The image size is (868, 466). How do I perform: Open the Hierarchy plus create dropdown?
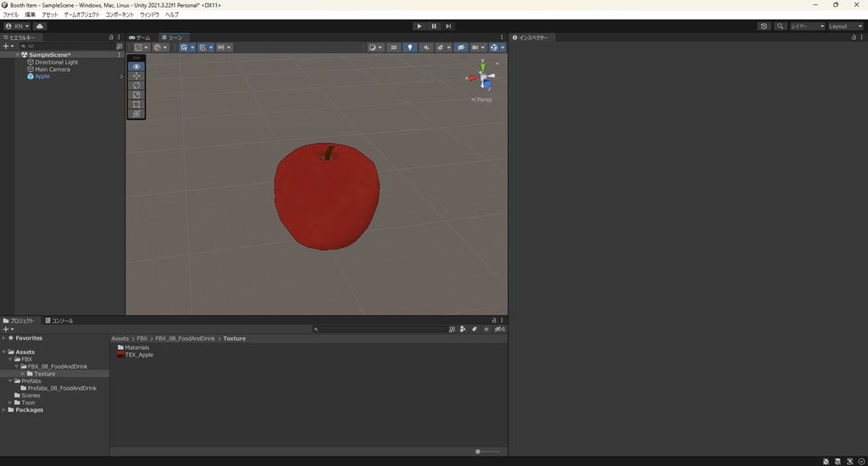point(8,47)
